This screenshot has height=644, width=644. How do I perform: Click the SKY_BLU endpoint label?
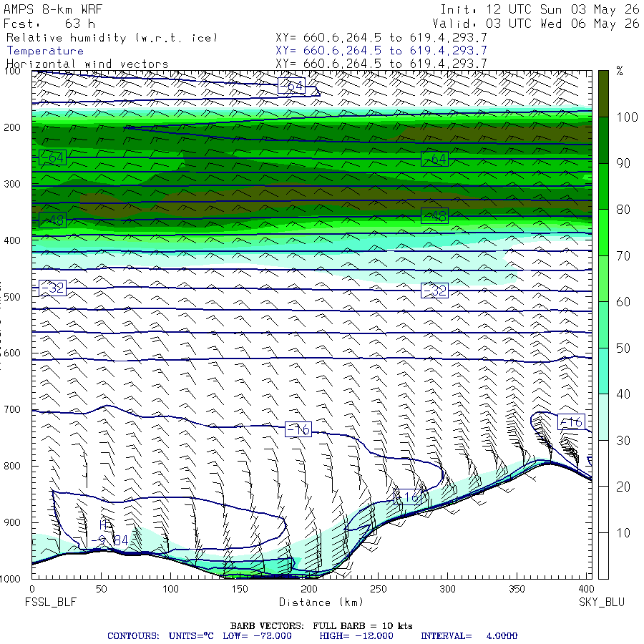602,602
